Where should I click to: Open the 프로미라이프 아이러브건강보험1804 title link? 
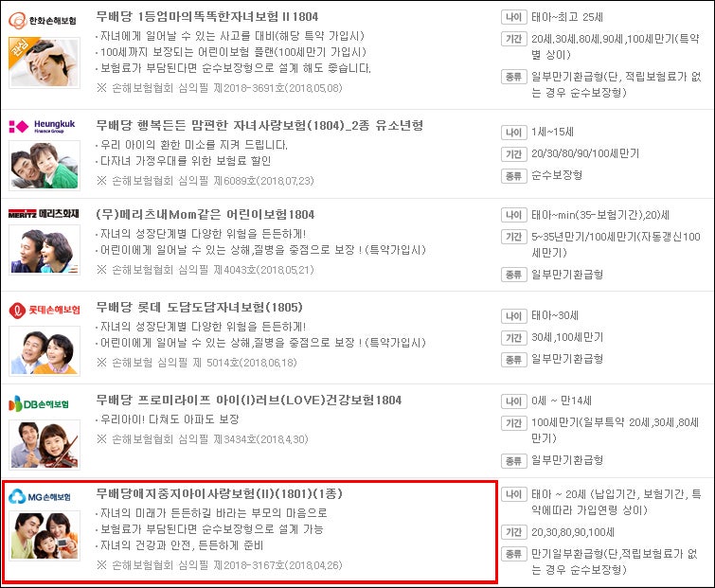248,401
